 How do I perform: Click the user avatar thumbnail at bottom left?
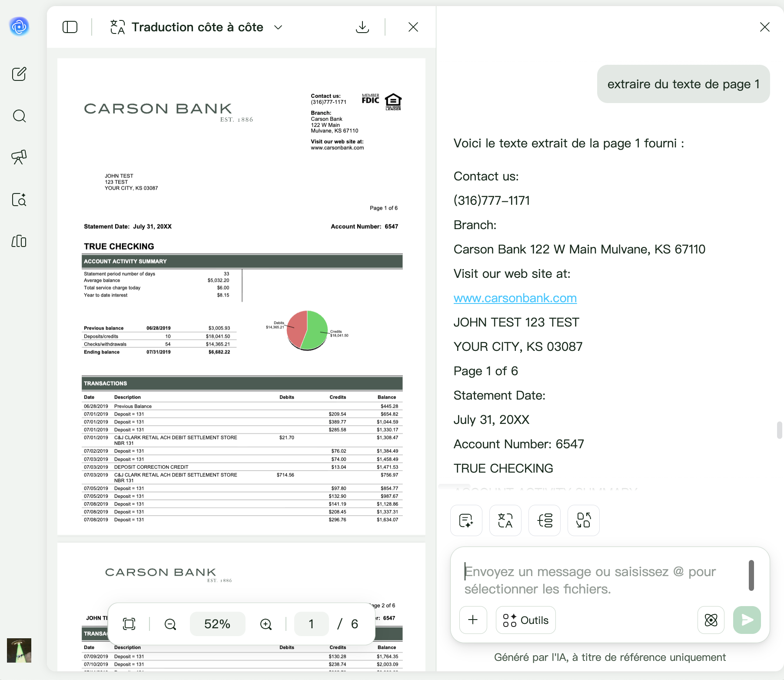[19, 650]
